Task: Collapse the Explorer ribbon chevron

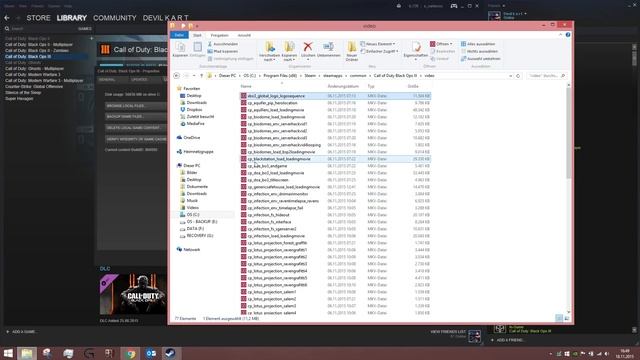Action: tap(560, 35)
